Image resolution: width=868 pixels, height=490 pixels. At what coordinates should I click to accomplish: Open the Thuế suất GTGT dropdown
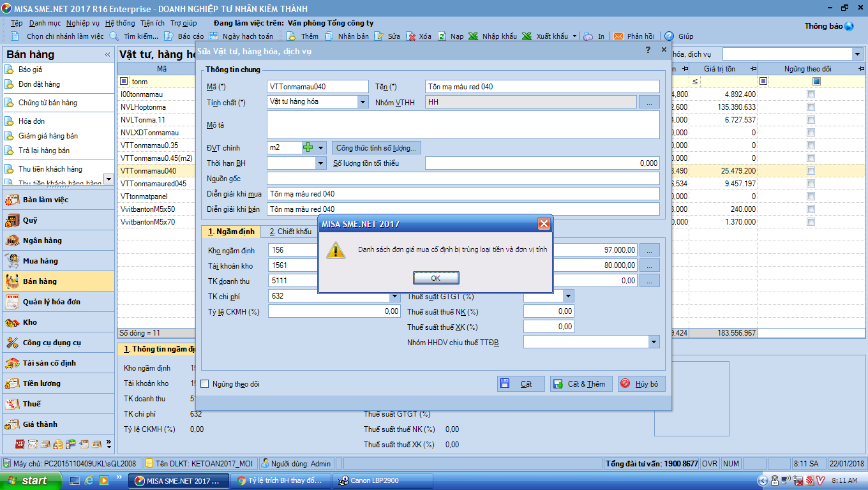568,296
